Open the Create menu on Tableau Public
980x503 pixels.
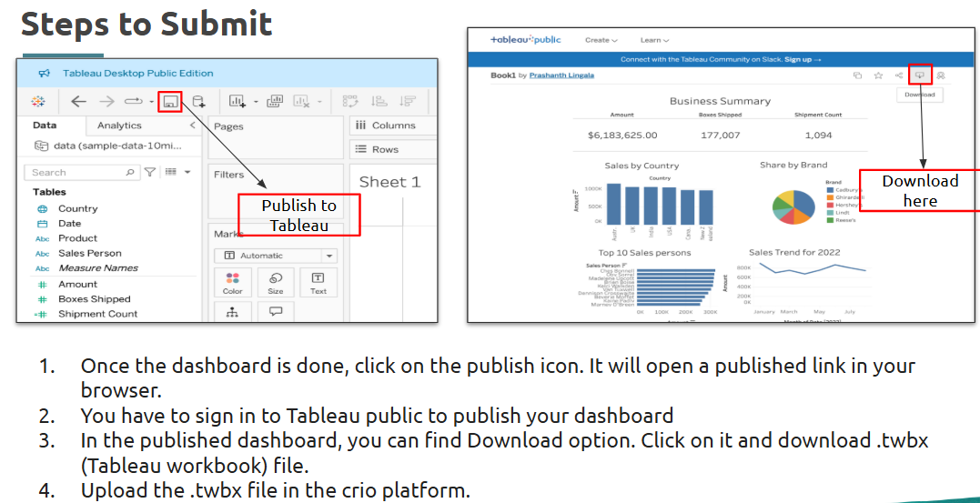tap(601, 40)
